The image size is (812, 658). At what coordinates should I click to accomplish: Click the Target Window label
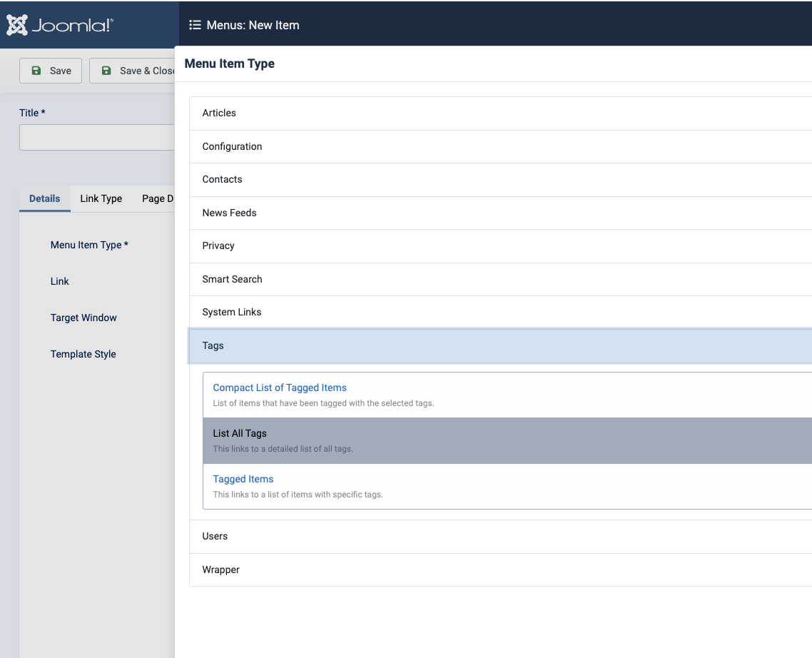pyautogui.click(x=83, y=318)
